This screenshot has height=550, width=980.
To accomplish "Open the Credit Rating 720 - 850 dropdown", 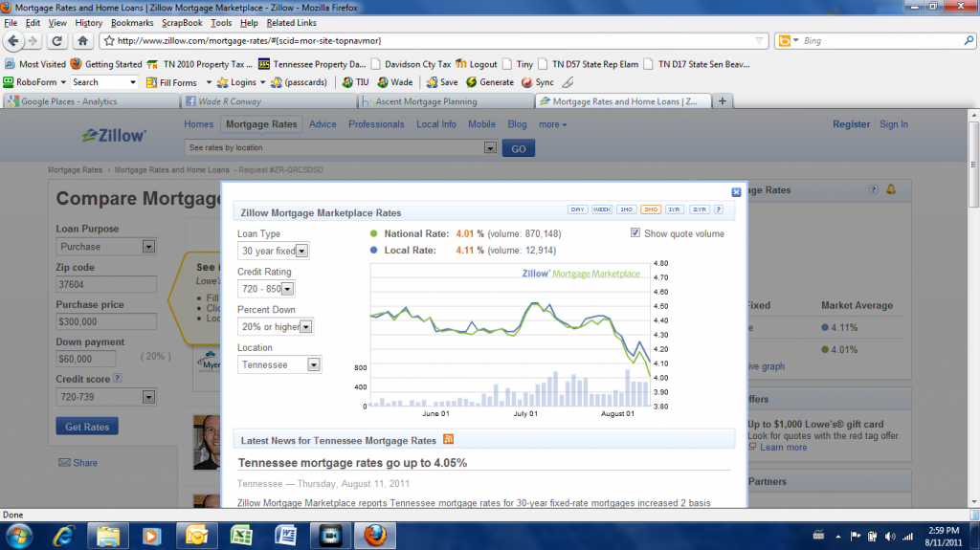I will (266, 289).
